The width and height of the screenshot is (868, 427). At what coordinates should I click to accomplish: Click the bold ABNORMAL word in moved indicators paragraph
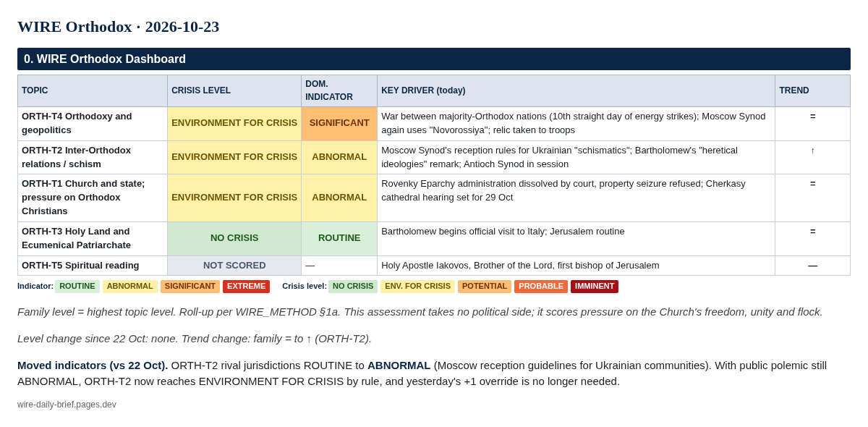(399, 365)
